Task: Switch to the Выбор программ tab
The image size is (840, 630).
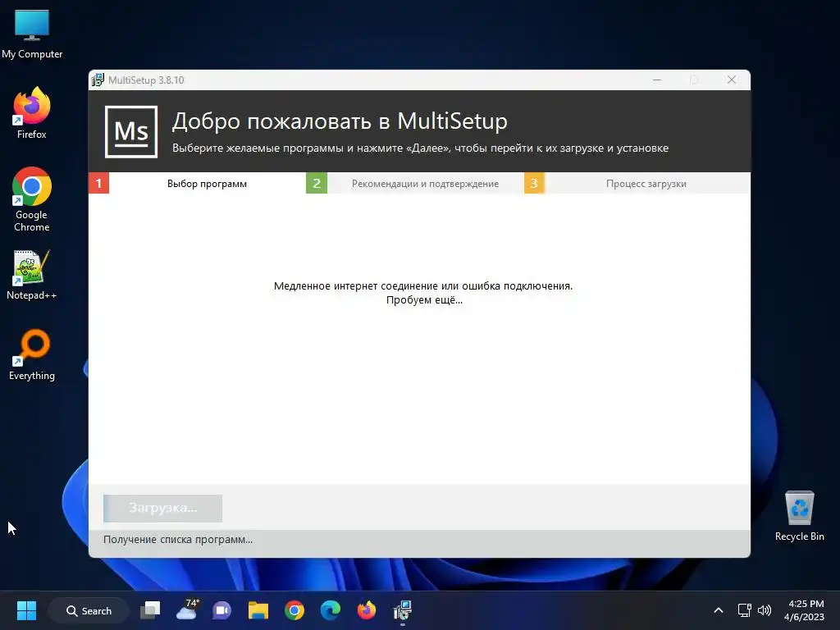Action: point(207,183)
